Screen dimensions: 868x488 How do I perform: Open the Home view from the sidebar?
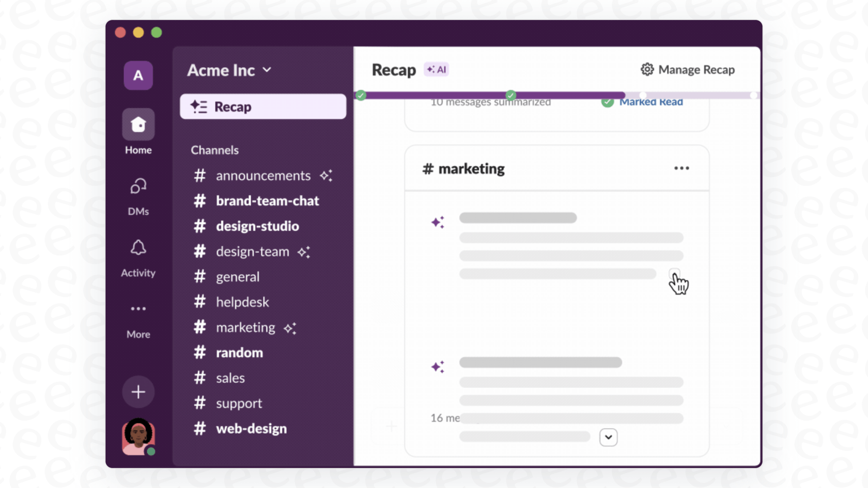coord(138,131)
